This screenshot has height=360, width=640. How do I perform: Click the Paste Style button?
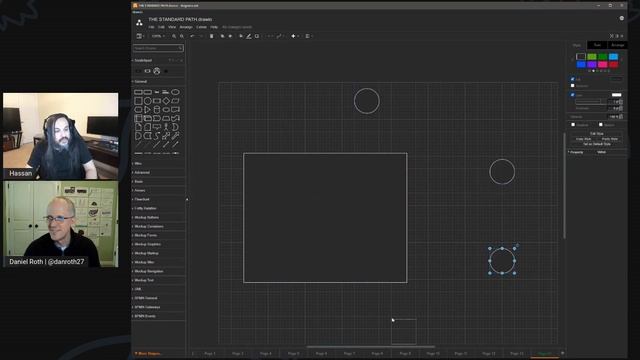pos(609,139)
